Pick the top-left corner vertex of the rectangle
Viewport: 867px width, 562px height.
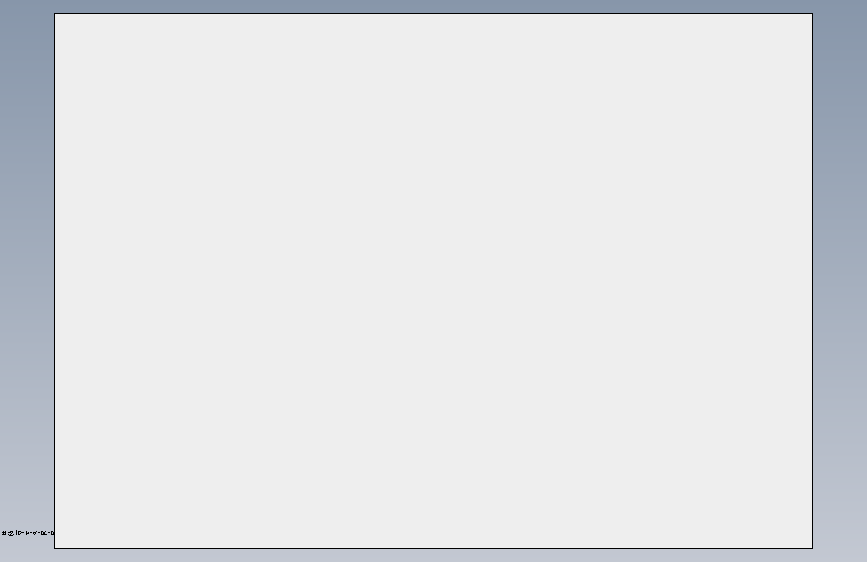tap(54, 13)
